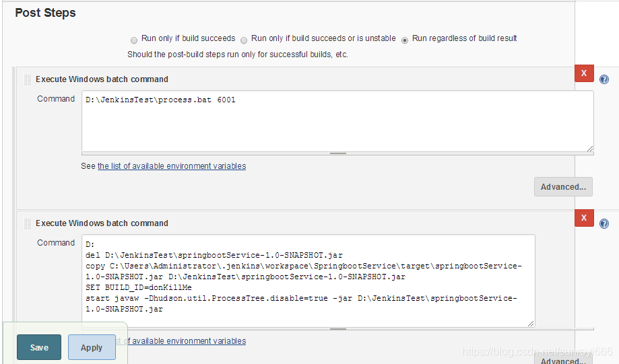Click the resize grip of the second command textarea
Image resolution: width=619 pixels, height=364 pixels.
tap(531, 324)
